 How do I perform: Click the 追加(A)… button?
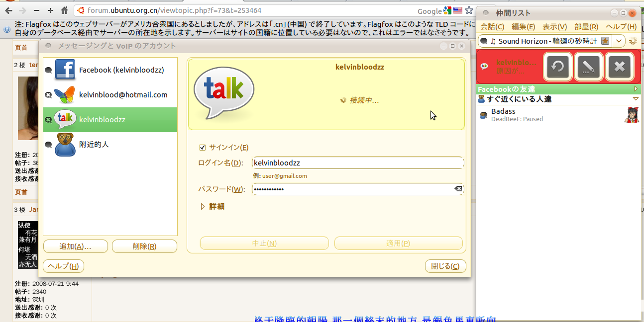pyautogui.click(x=76, y=246)
